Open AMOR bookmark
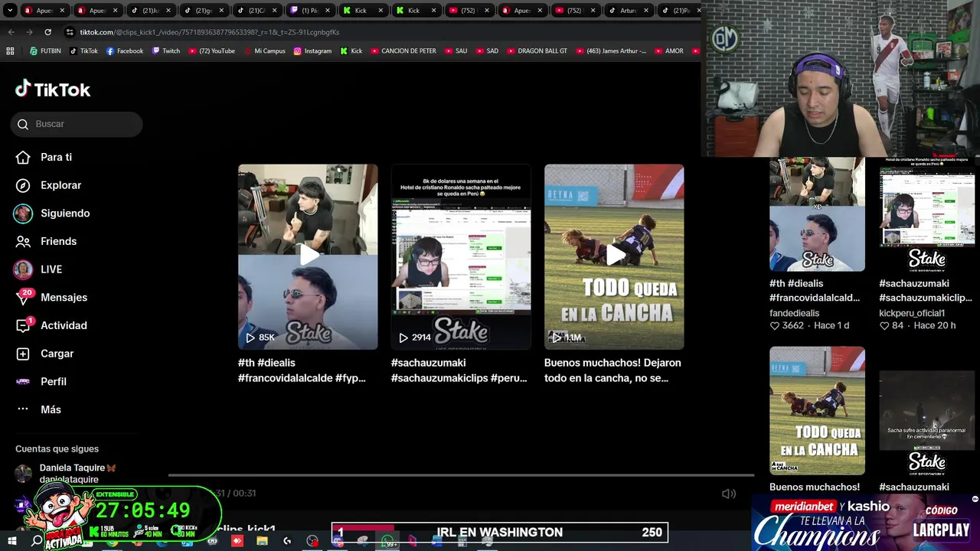The height and width of the screenshot is (551, 980). click(668, 51)
